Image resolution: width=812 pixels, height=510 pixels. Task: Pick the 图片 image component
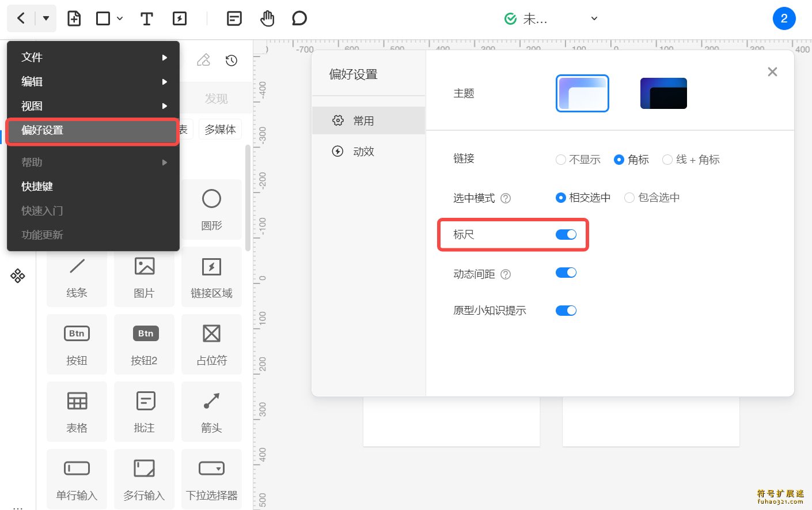pos(144,277)
